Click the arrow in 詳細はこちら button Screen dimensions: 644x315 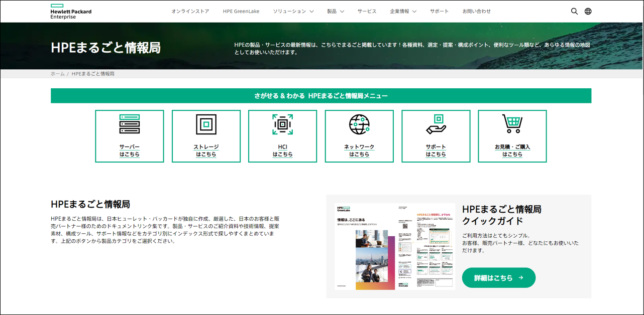point(521,277)
